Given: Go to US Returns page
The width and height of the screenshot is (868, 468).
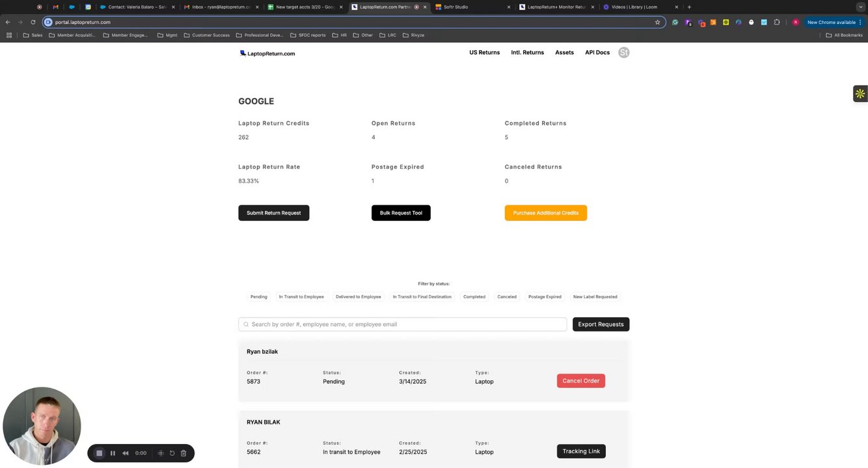Looking at the screenshot, I should pos(485,53).
